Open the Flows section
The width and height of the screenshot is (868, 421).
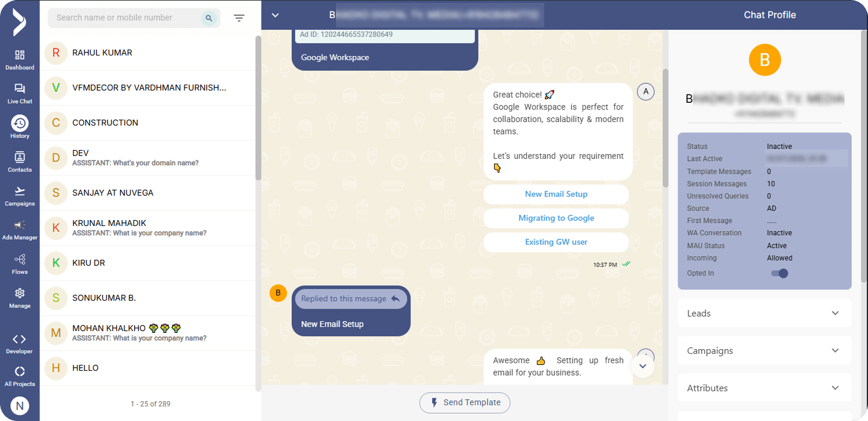tap(20, 264)
